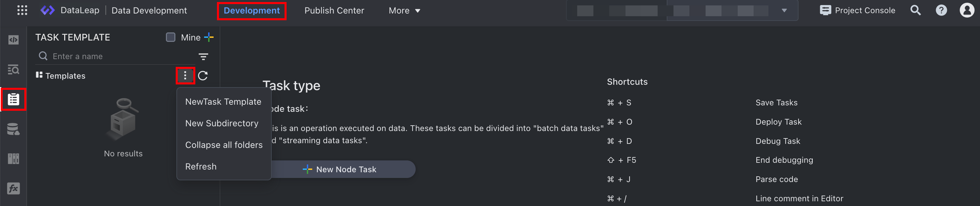Click the filter icon by search box
This screenshot has width=980, height=206.
[203, 57]
